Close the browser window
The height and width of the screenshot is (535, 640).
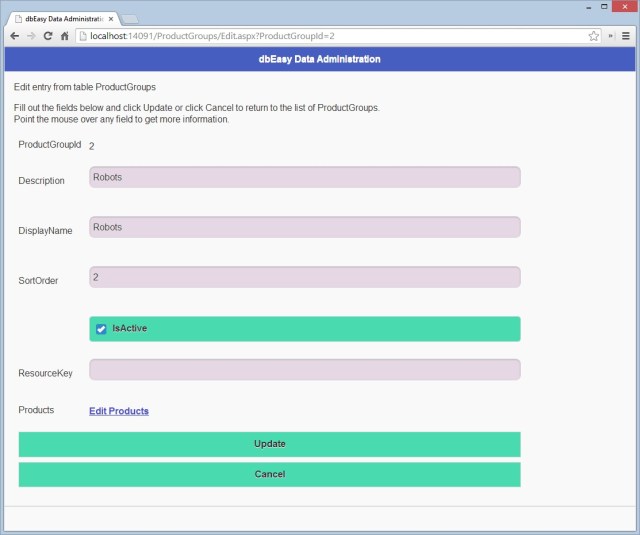coord(624,7)
